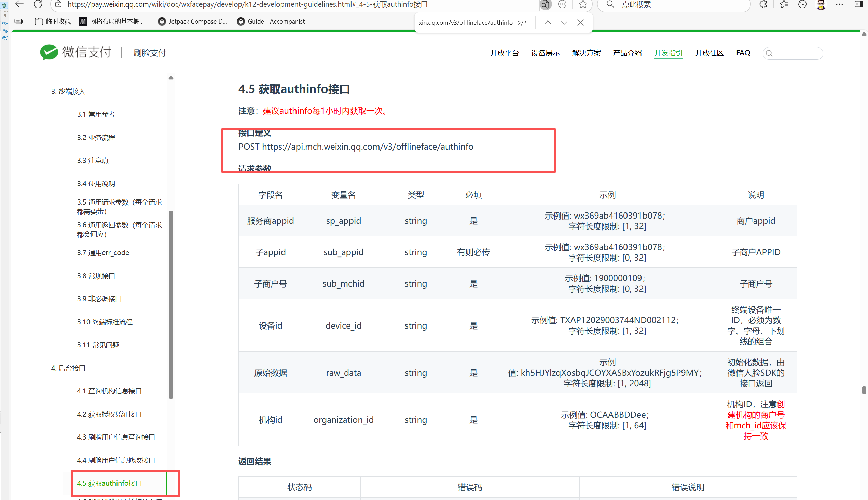Viewport: 868px width, 500px height.
Task: Open browser history clock icon
Action: tap(802, 4)
